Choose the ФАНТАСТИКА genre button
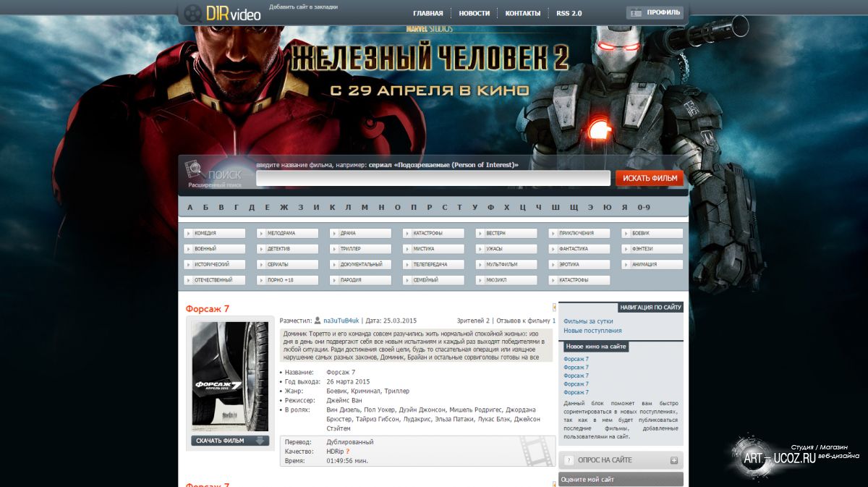Viewport: 868px width, 487px height. point(579,249)
